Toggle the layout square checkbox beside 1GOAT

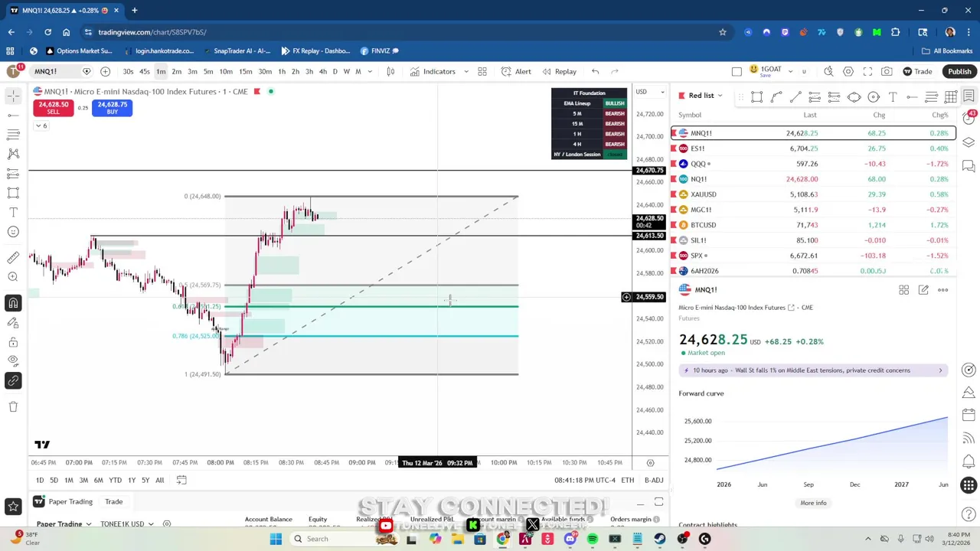point(737,71)
